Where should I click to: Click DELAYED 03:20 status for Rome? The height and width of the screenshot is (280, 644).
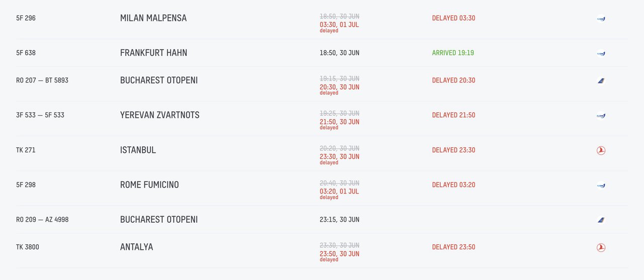(x=453, y=184)
